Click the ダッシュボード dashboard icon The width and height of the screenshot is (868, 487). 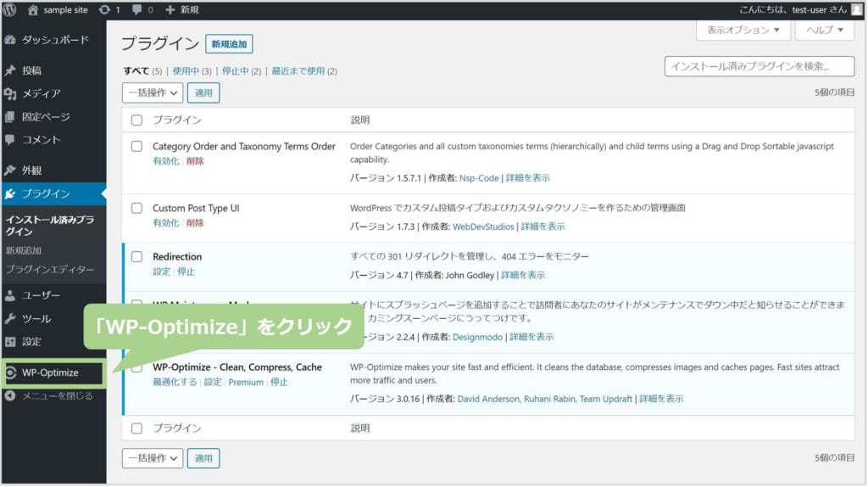pyautogui.click(x=10, y=40)
